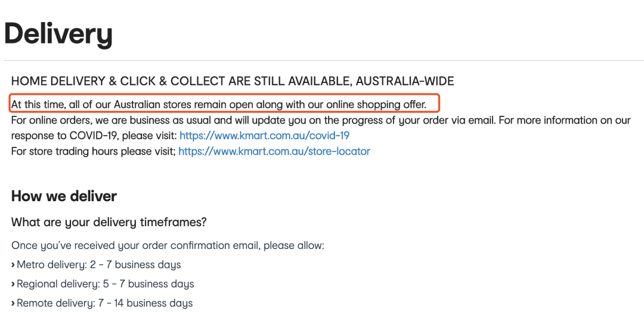Click the words 'AUSTRALIA-WIDE' in the banner heading
The height and width of the screenshot is (314, 644).
click(405, 81)
